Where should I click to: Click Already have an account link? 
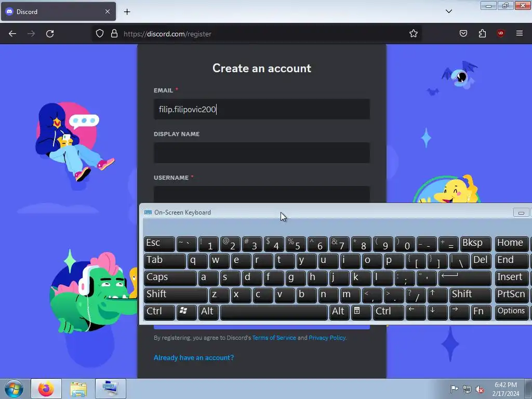pyautogui.click(x=194, y=357)
